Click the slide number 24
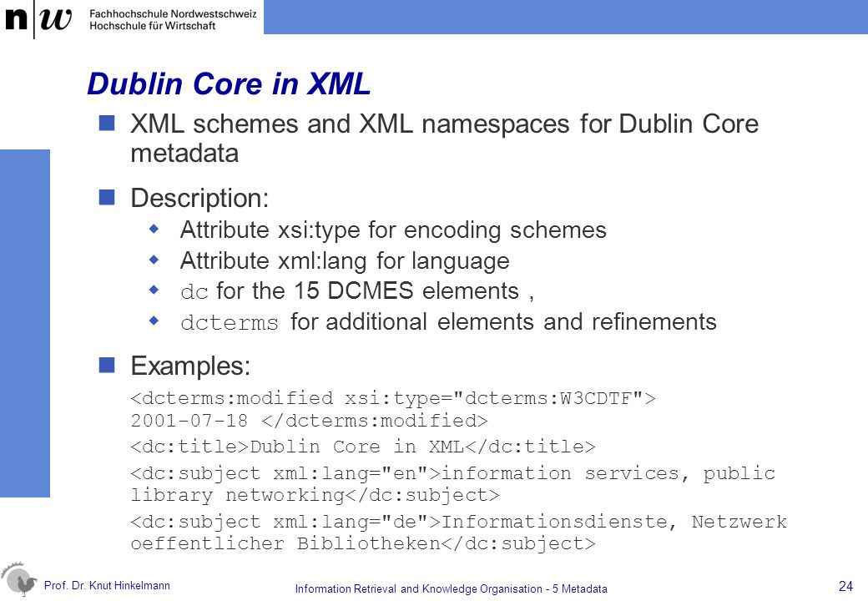Image resolution: width=868 pixels, height=601 pixels. tap(845, 586)
